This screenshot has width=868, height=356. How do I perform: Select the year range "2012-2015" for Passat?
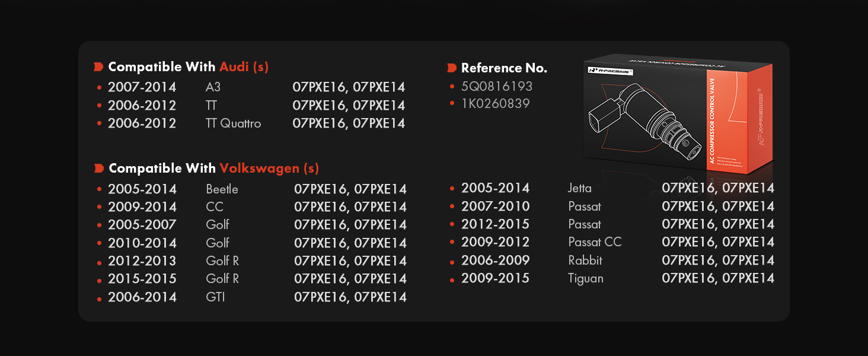click(496, 224)
